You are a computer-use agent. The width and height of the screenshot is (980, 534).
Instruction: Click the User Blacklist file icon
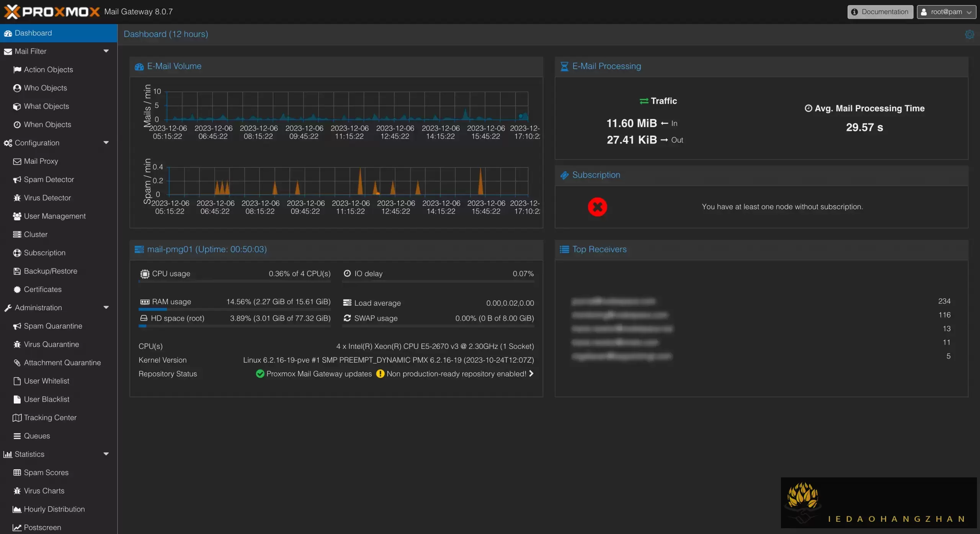pos(17,399)
